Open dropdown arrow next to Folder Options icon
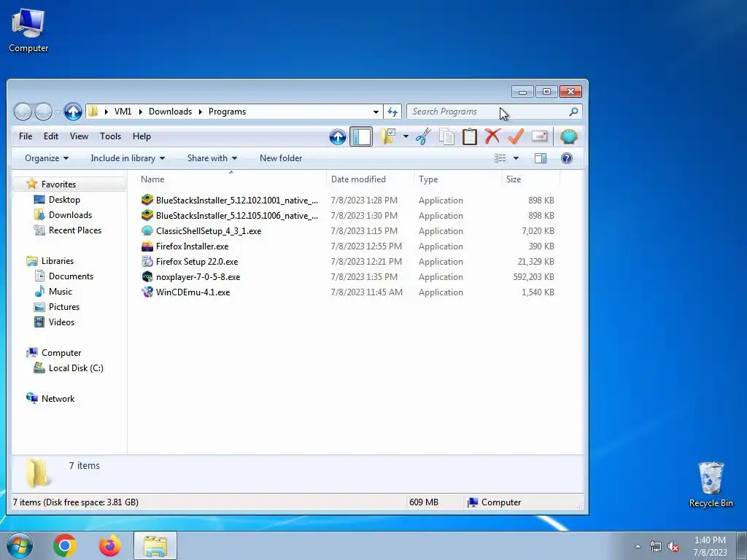This screenshot has height=560, width=747. 406,136
